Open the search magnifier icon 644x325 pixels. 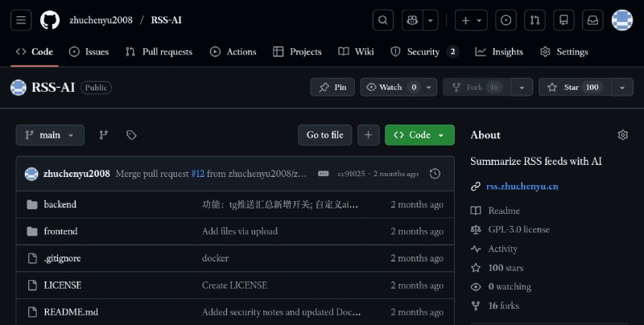point(383,20)
